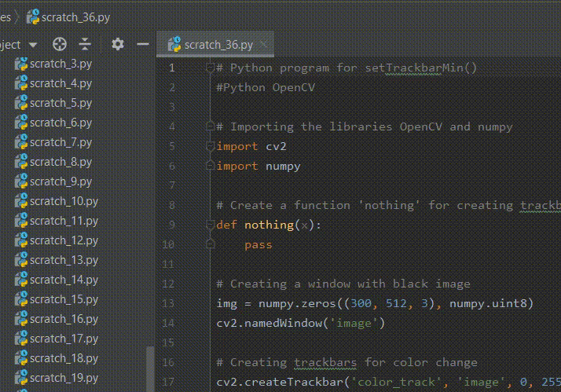Select scratch_36.py in the breadcrumb bar
561x392 pixels.
coord(75,16)
